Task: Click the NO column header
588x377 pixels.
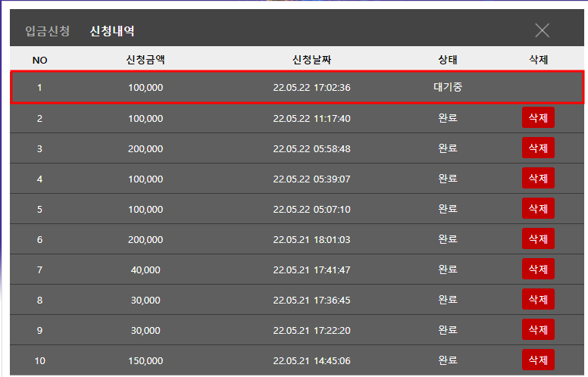Action: click(x=39, y=60)
